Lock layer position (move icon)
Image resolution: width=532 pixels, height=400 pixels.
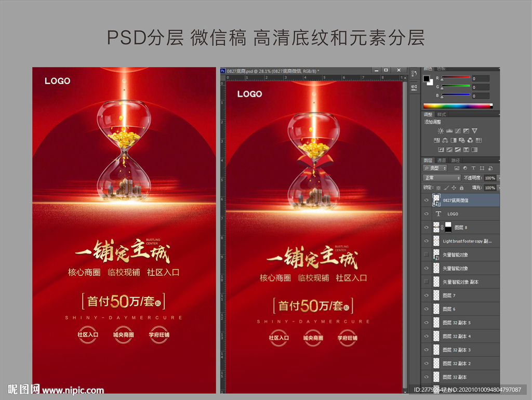coord(454,188)
